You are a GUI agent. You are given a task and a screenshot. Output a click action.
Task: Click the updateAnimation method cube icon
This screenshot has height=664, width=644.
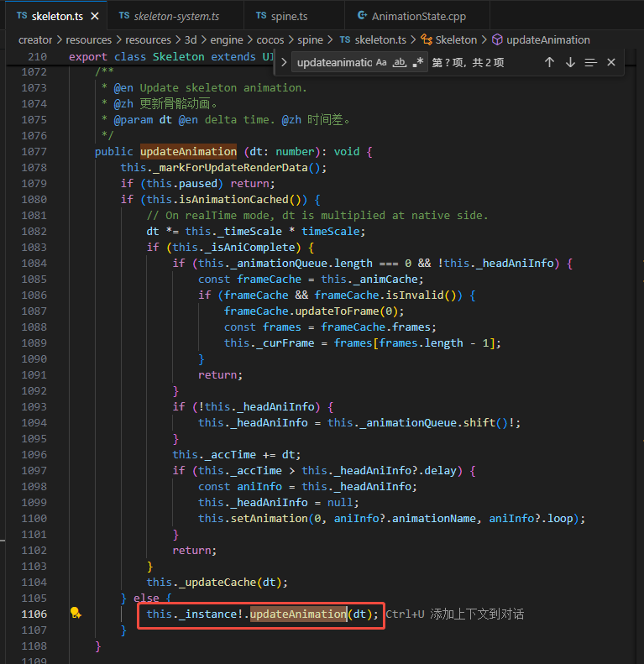click(497, 39)
